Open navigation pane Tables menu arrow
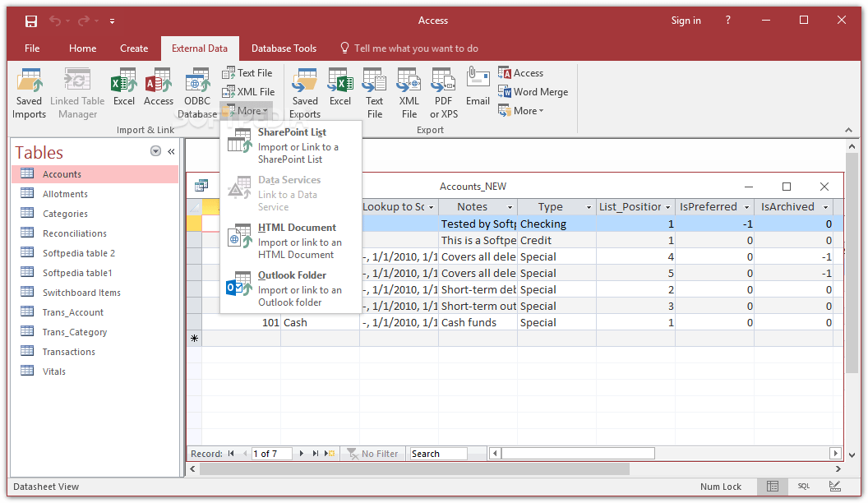Screen dimensions: 868x503 point(155,151)
